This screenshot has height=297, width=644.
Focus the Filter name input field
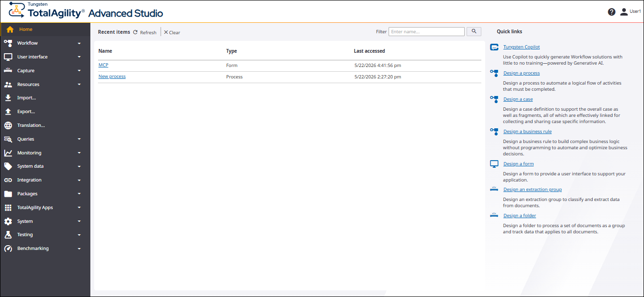coord(427,32)
